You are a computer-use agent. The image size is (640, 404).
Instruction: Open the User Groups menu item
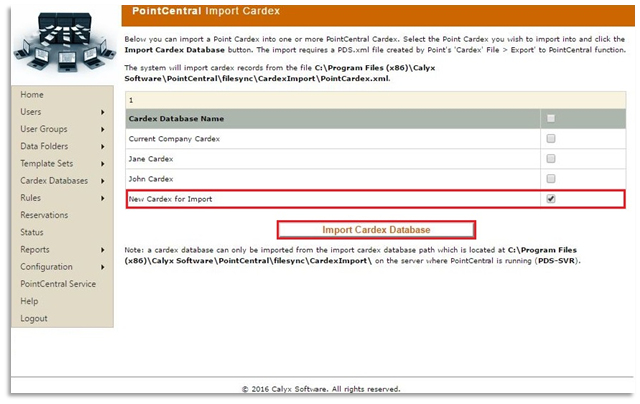coord(44,129)
